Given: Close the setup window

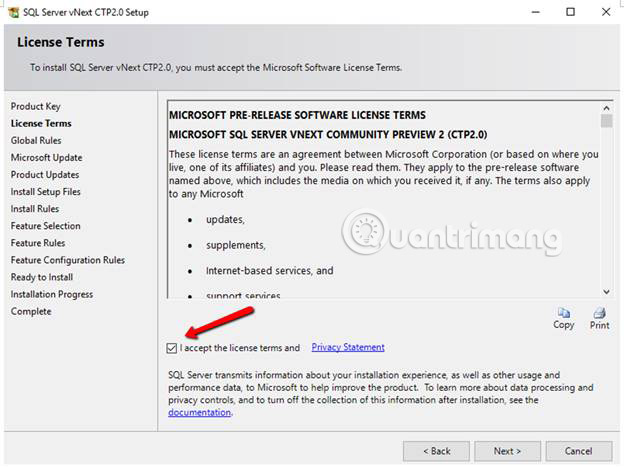Looking at the screenshot, I should (x=606, y=12).
